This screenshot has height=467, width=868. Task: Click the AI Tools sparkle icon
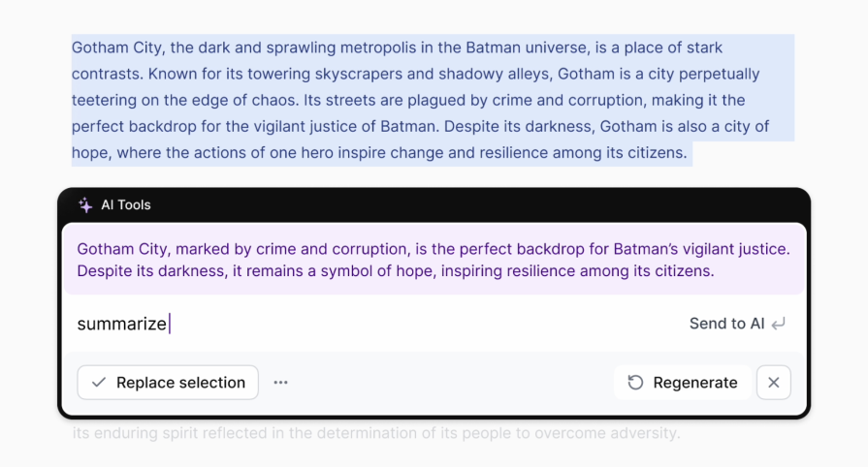point(85,204)
